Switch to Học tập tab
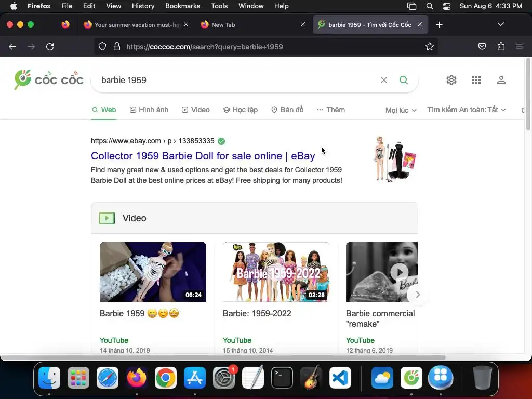 pos(240,110)
